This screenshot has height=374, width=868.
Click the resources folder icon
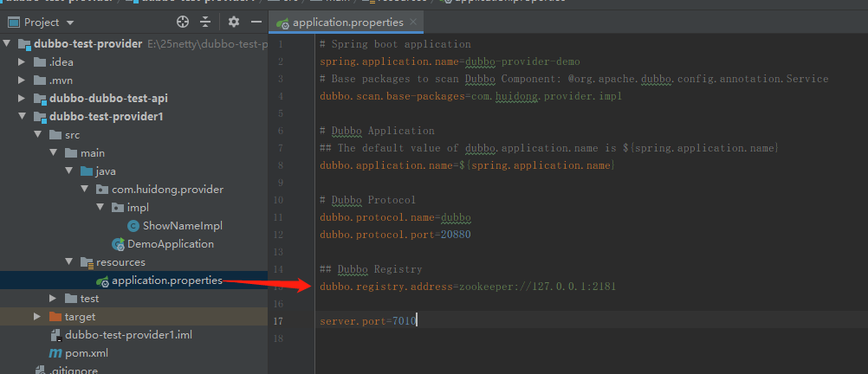(x=87, y=262)
